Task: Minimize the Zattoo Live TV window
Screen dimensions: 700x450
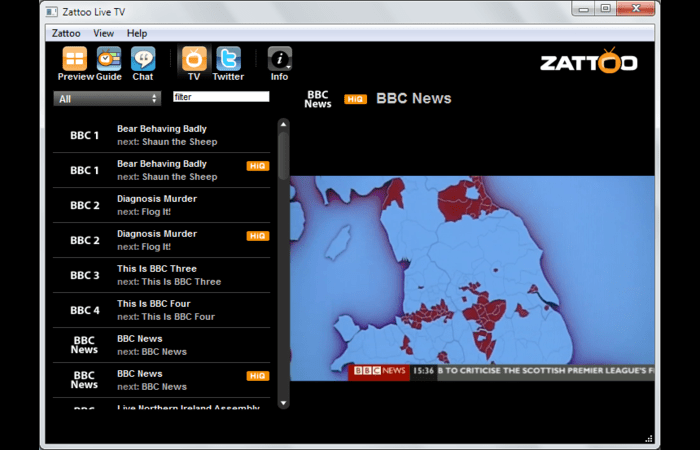Action: click(583, 9)
